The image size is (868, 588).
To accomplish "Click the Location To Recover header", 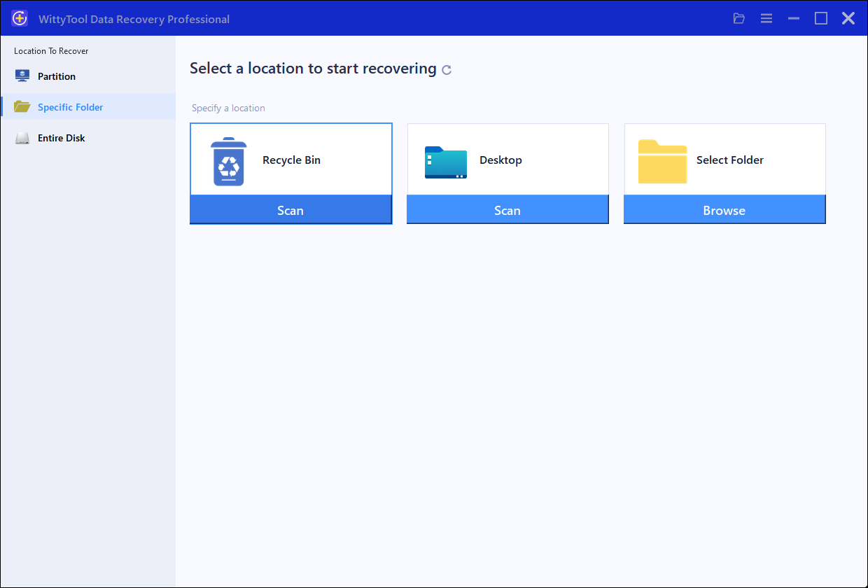I will click(x=50, y=50).
